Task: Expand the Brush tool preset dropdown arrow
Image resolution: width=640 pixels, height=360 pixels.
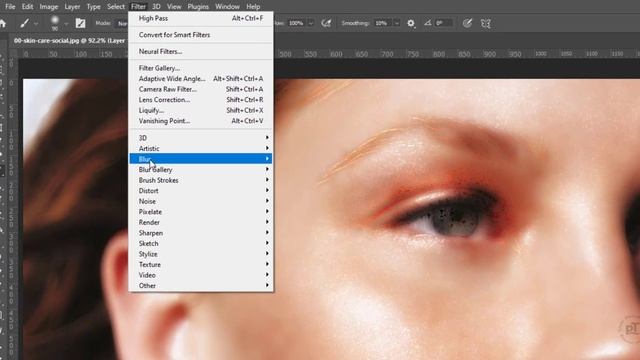Action: point(36,24)
